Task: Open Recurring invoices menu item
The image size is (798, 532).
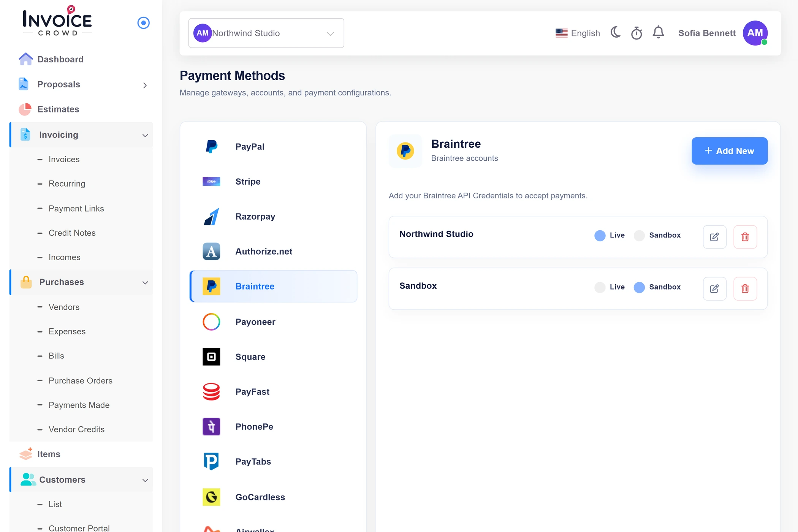Action: (67, 184)
